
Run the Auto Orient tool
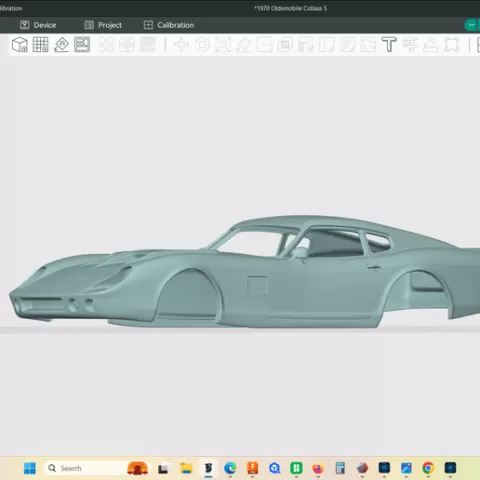pos(61,45)
